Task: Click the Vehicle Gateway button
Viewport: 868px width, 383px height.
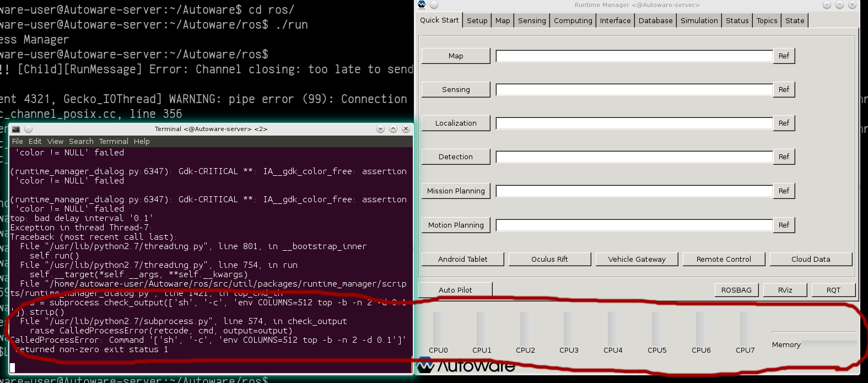Action: (637, 260)
